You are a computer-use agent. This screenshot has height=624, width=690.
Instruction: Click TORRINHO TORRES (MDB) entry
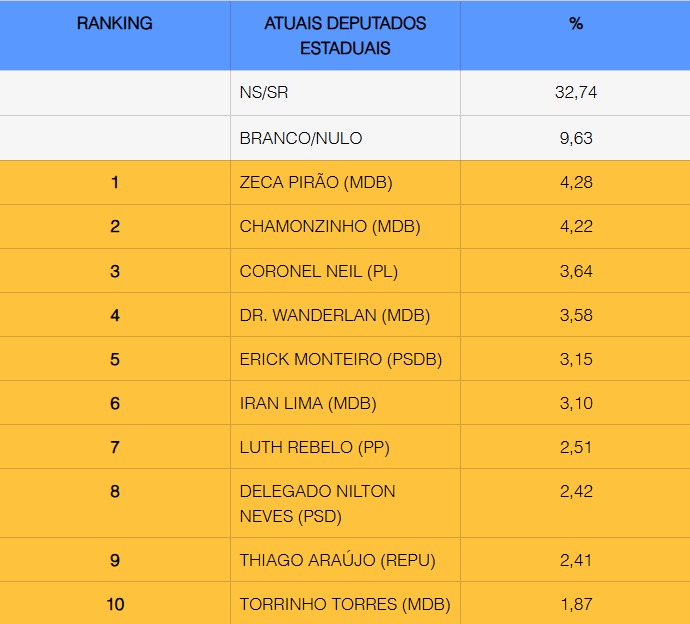coord(345,604)
